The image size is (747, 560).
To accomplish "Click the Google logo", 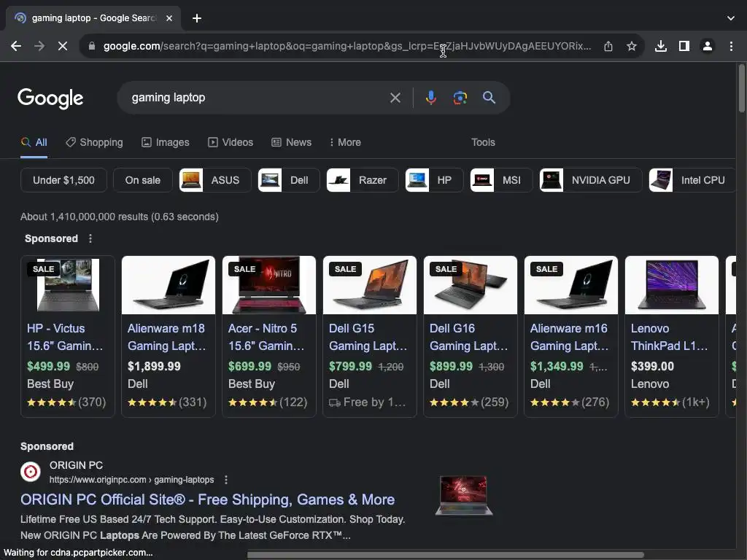I will coord(50,98).
